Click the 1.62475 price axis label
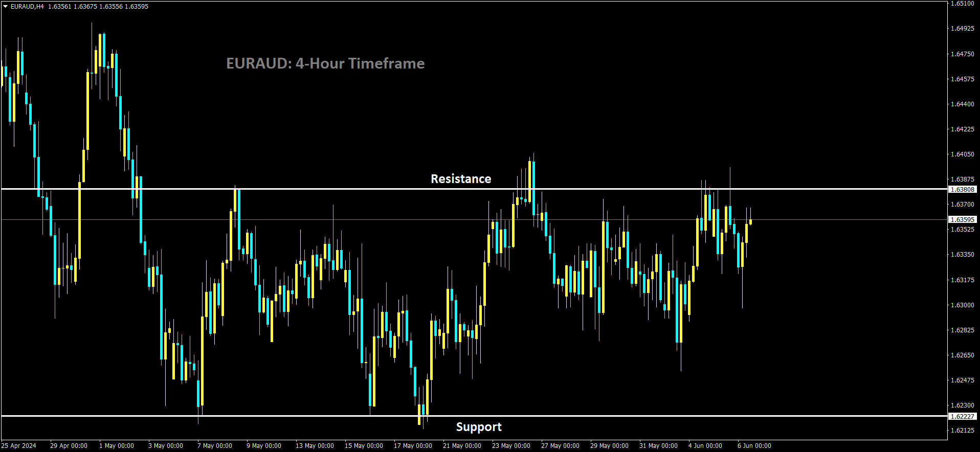 tap(963, 380)
